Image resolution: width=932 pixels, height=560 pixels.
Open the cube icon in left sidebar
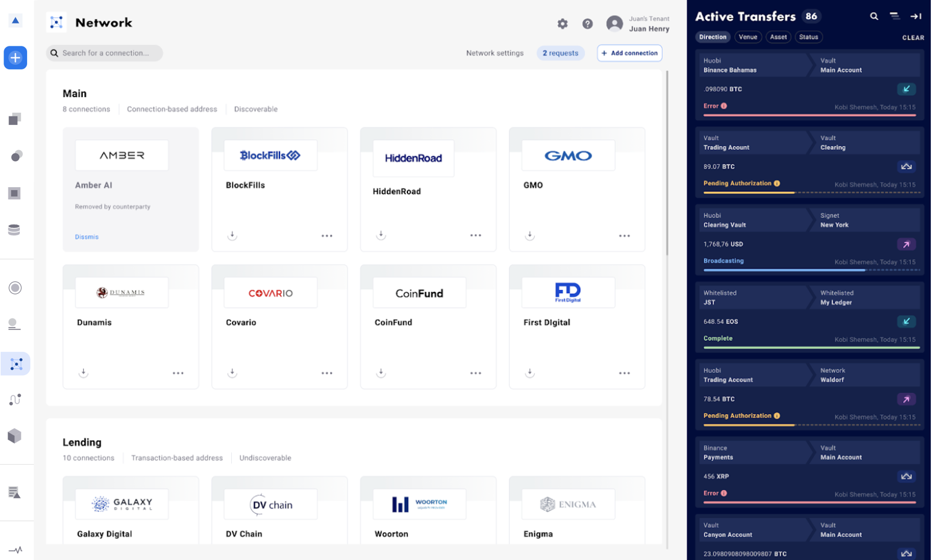(14, 436)
